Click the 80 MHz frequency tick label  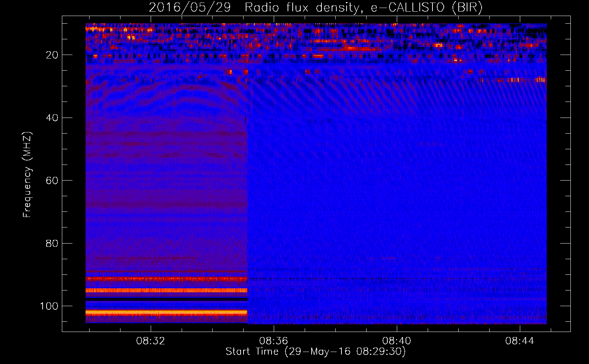pos(52,243)
